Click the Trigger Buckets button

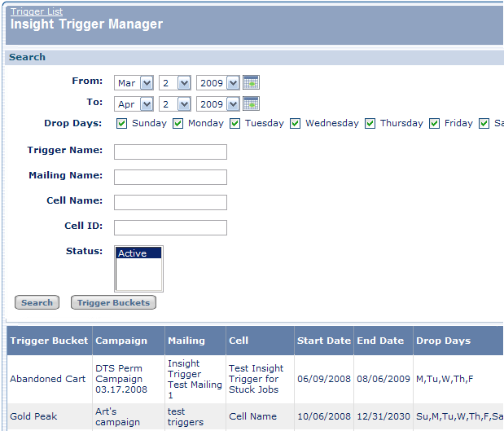click(x=113, y=303)
